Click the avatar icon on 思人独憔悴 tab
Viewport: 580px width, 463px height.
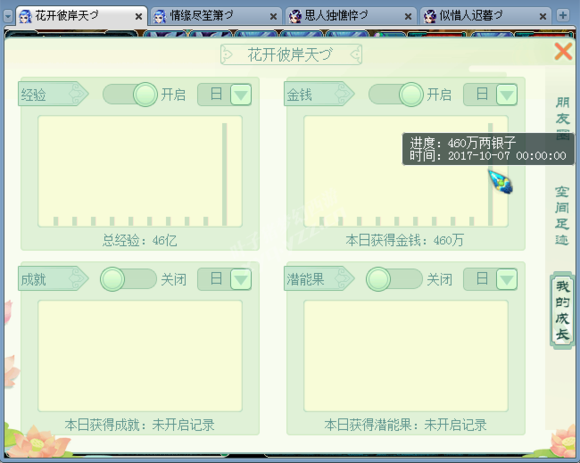[x=295, y=16]
